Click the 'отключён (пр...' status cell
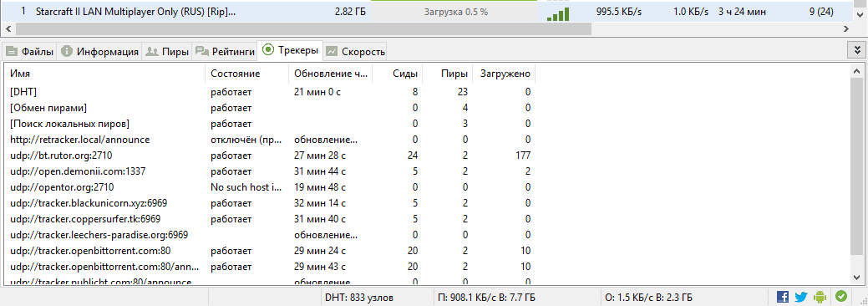Viewport: 868px width, 306px height. (246, 139)
